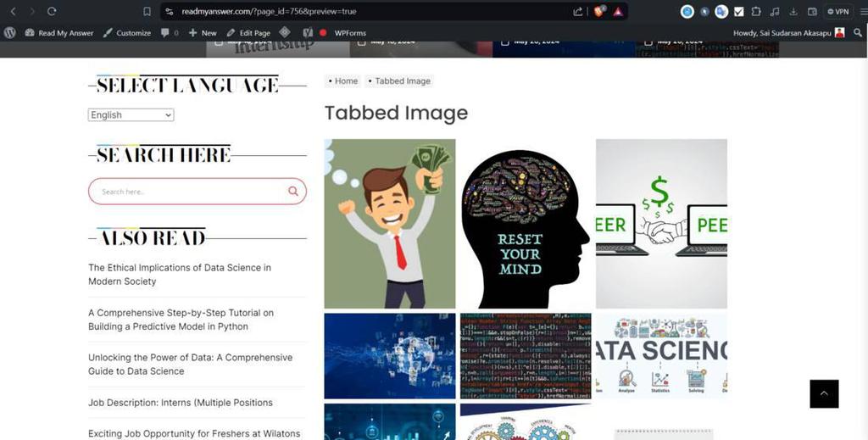Click the black scroll-to-top arrow button
Image resolution: width=868 pixels, height=440 pixels.
tap(824, 393)
